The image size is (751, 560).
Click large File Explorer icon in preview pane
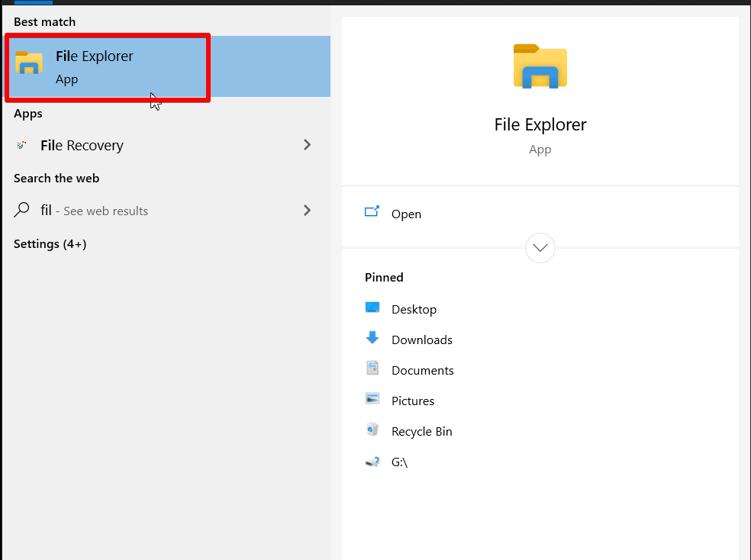click(x=540, y=66)
